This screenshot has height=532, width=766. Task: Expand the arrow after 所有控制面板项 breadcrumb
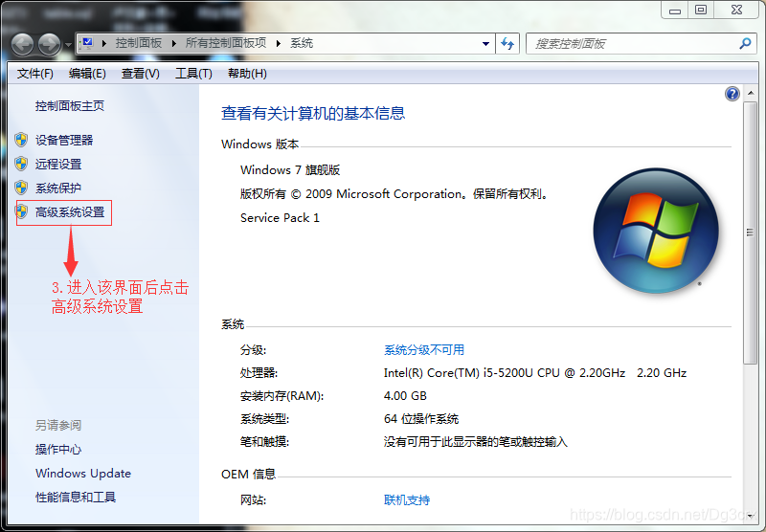[279, 43]
